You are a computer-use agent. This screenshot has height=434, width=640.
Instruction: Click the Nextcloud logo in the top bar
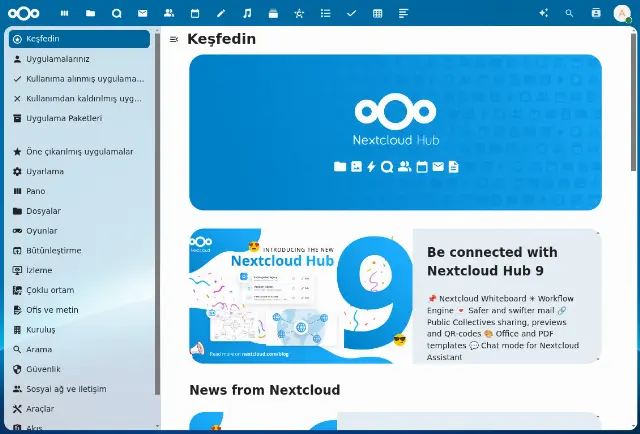click(24, 13)
